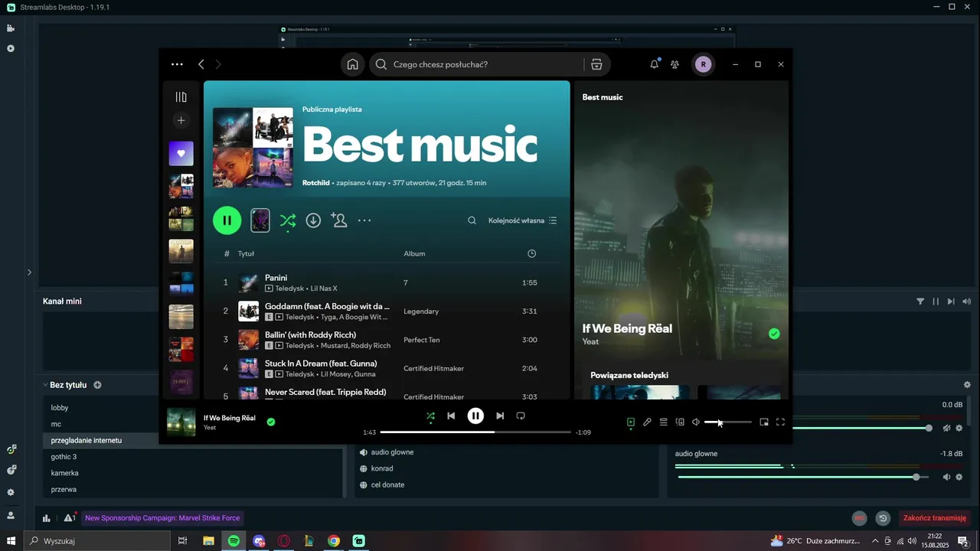The height and width of the screenshot is (551, 980).
Task: Click the Your Library icon in Spotify sidebar
Action: (x=181, y=97)
